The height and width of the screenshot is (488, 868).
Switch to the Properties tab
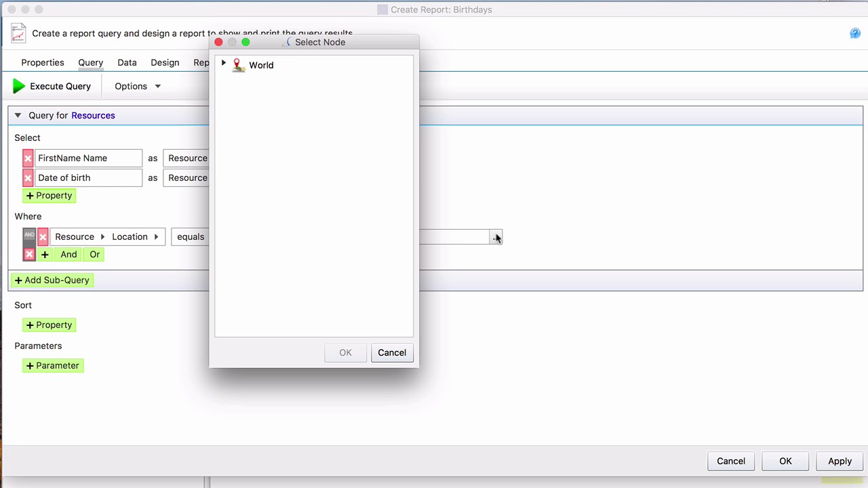[x=43, y=62]
